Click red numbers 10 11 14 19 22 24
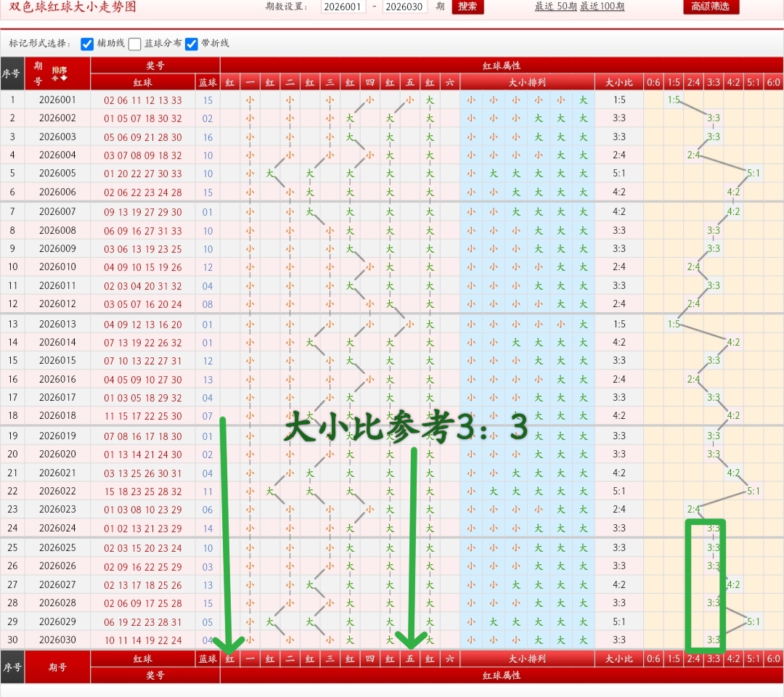The width and height of the screenshot is (784, 697). click(143, 640)
